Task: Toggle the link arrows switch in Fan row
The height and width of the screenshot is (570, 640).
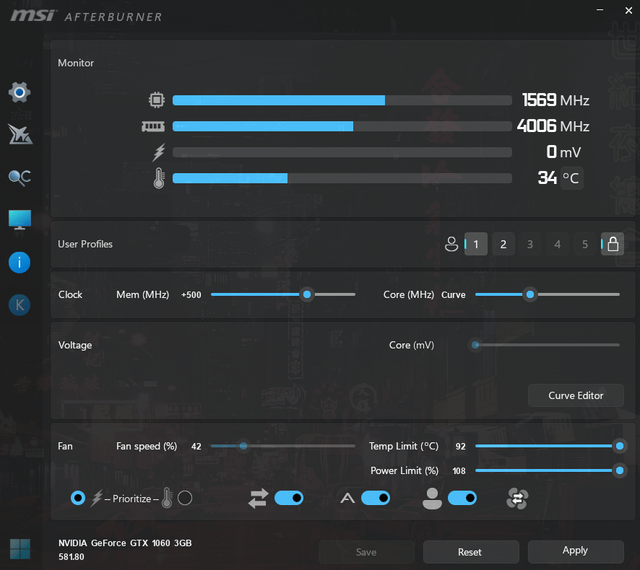Action: [x=288, y=498]
